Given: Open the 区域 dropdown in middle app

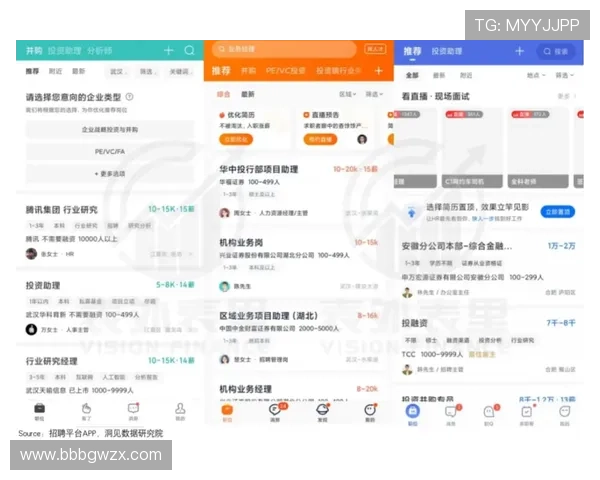Looking at the screenshot, I should point(347,94).
